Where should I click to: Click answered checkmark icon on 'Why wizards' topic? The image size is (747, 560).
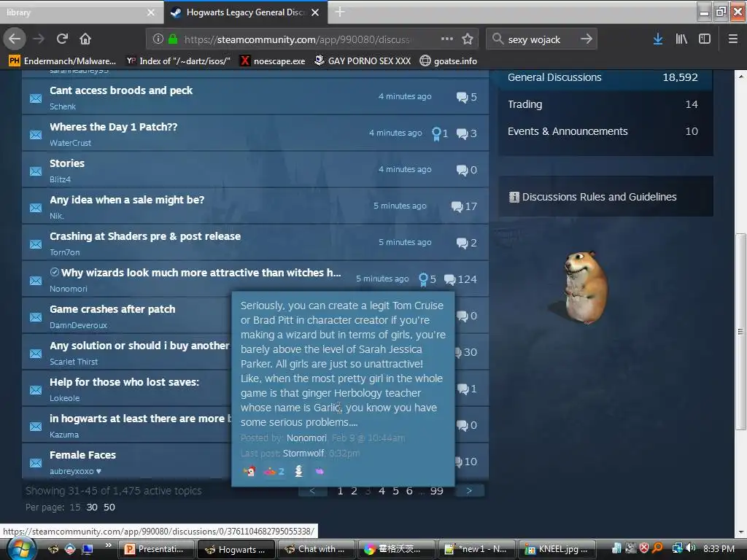[55, 272]
